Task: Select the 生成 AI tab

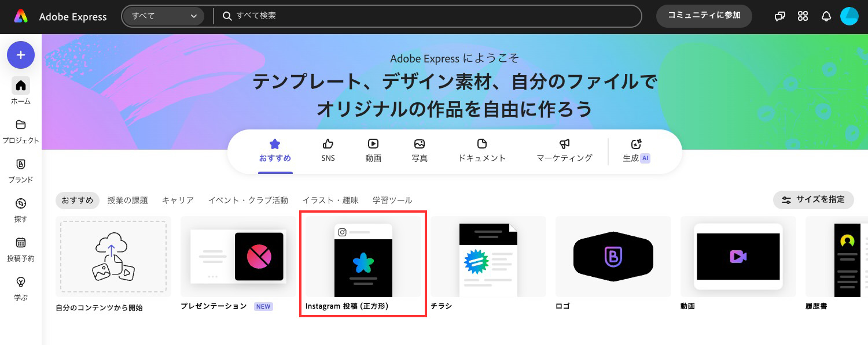Action: [637, 151]
